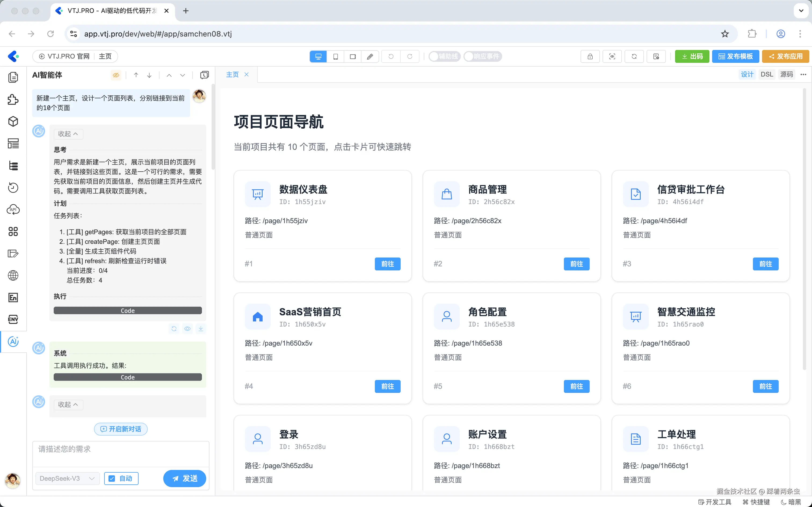Select the desktop preview mode icon
This screenshot has width=812, height=507.
click(318, 56)
